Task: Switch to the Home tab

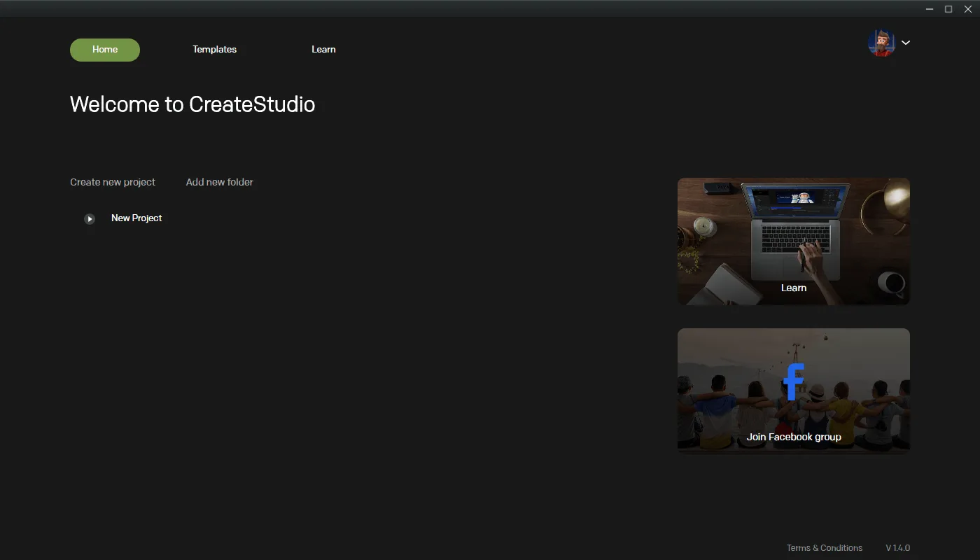Action: [105, 50]
